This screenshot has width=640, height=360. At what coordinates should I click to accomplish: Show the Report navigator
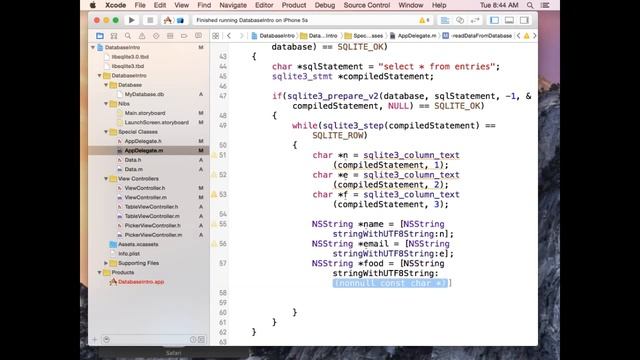click(198, 36)
